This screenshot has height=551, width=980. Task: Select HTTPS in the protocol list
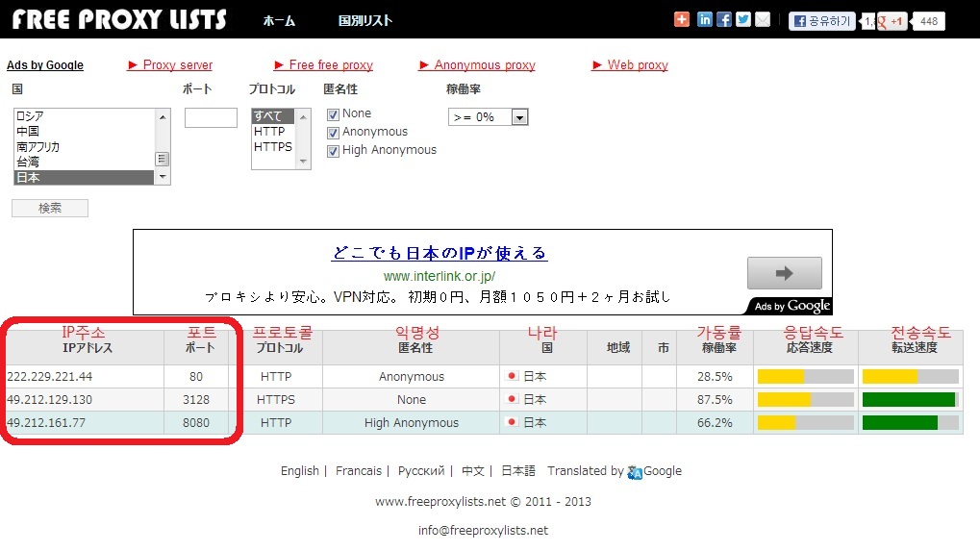(x=273, y=147)
